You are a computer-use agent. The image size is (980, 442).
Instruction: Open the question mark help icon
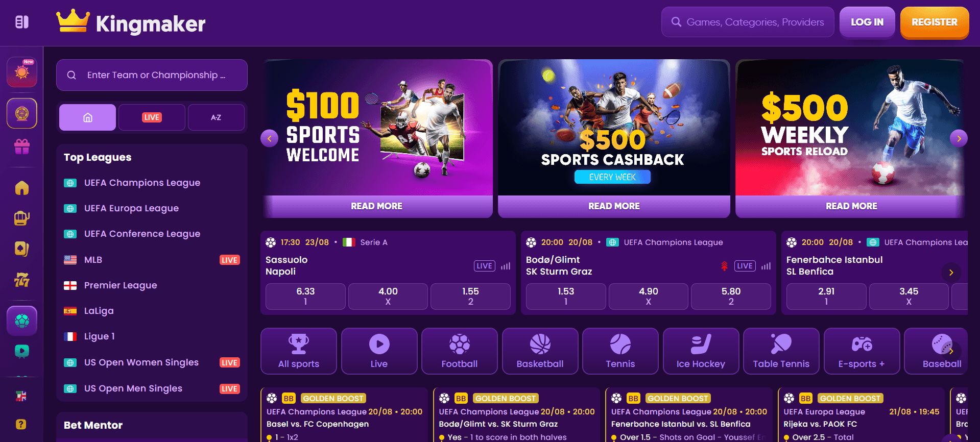pos(21,424)
